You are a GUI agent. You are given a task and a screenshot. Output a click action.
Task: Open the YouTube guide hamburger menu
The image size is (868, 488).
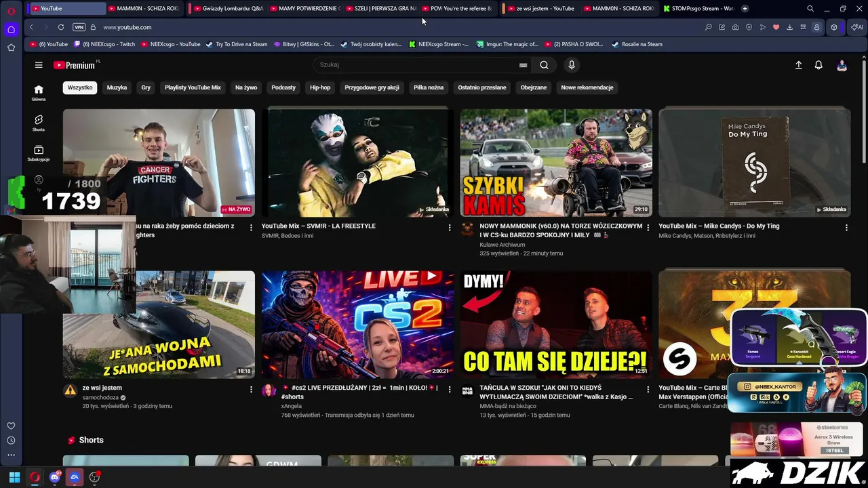tap(39, 65)
